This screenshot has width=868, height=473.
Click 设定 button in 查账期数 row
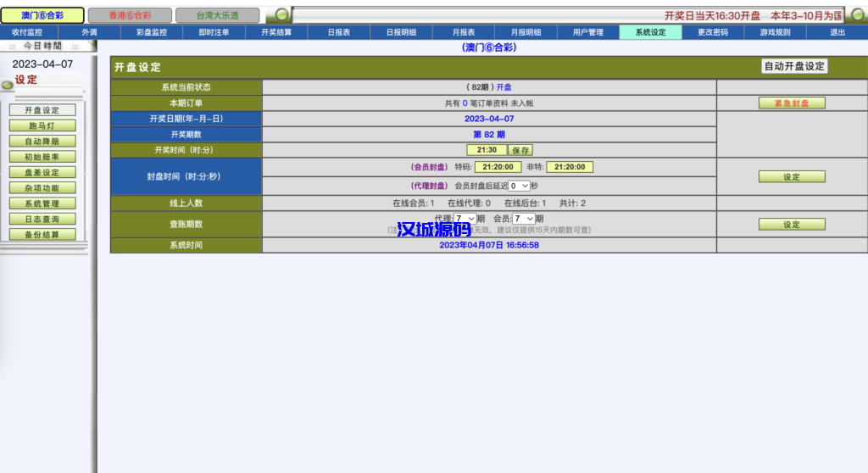[x=792, y=225]
